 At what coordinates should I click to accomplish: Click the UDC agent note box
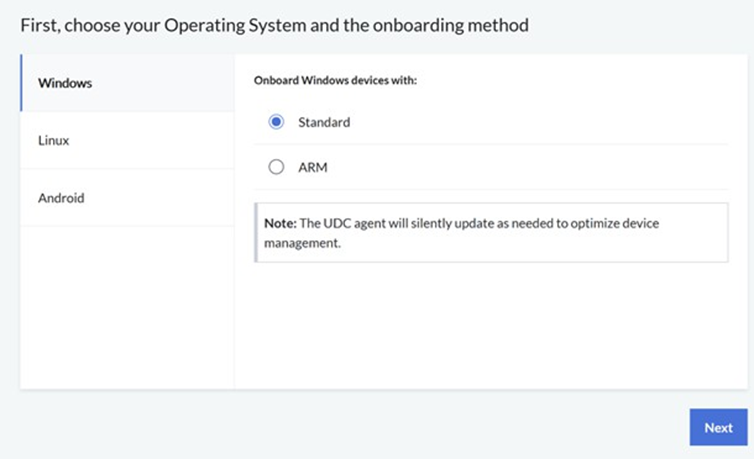coord(492,233)
